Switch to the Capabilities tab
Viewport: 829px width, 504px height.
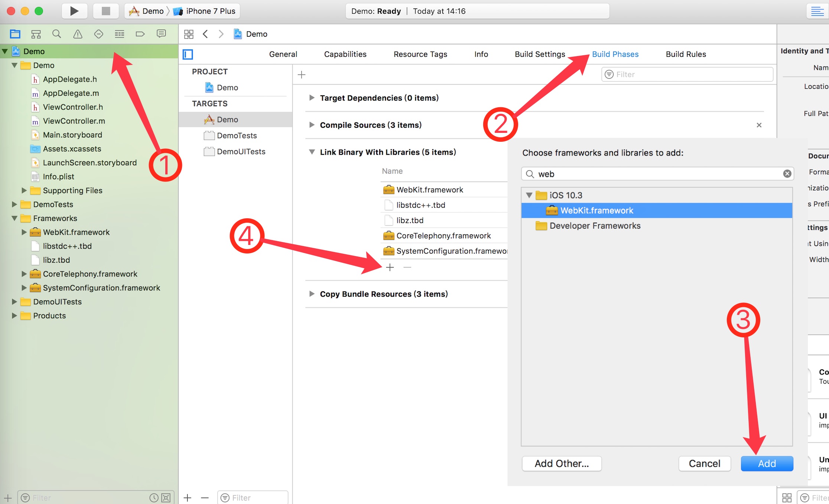point(345,54)
